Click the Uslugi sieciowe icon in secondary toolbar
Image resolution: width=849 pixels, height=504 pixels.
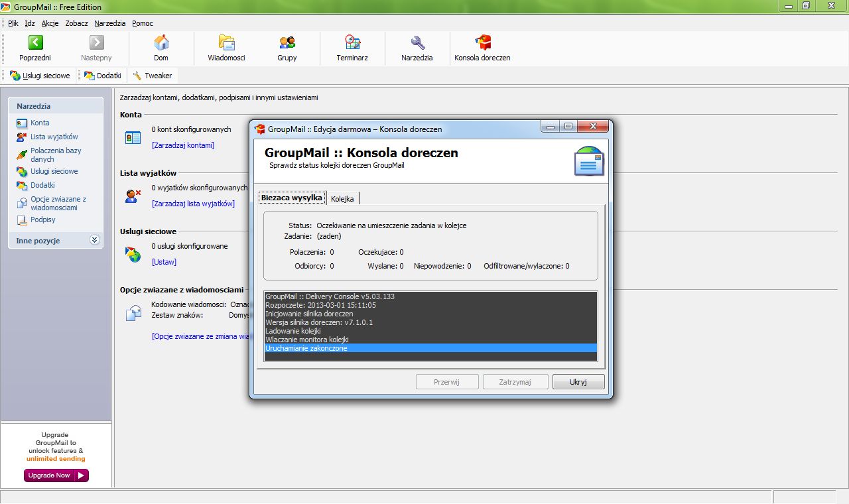[15, 76]
